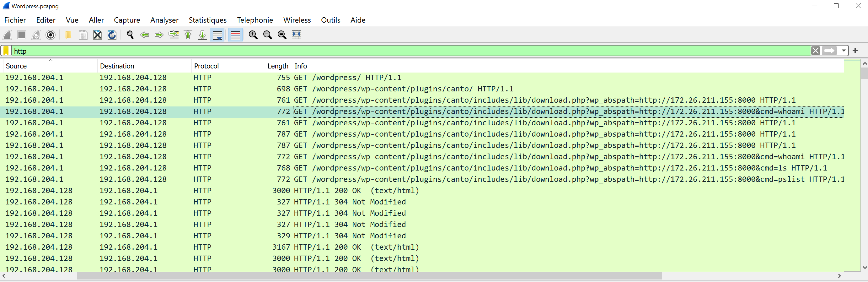868x282 pixels.
Task: Go back in packet history
Action: pos(145,35)
